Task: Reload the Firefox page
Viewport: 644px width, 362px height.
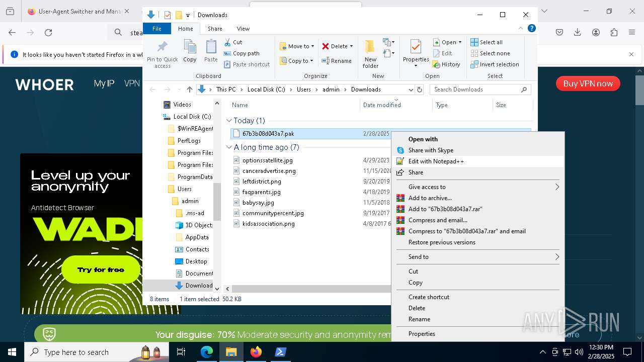Action: coord(48,33)
